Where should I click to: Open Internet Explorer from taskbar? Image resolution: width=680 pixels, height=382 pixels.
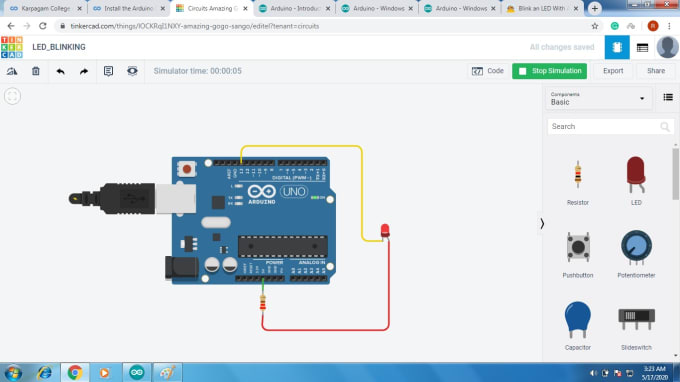(x=44, y=372)
